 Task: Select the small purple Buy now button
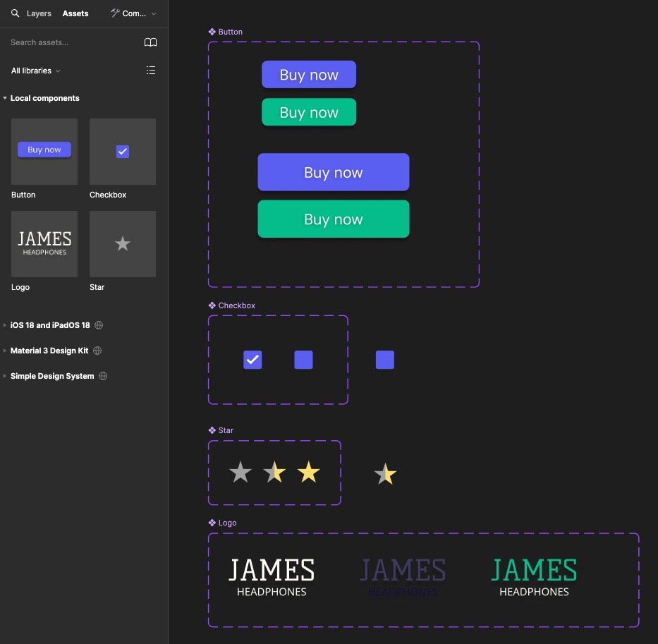coord(309,74)
